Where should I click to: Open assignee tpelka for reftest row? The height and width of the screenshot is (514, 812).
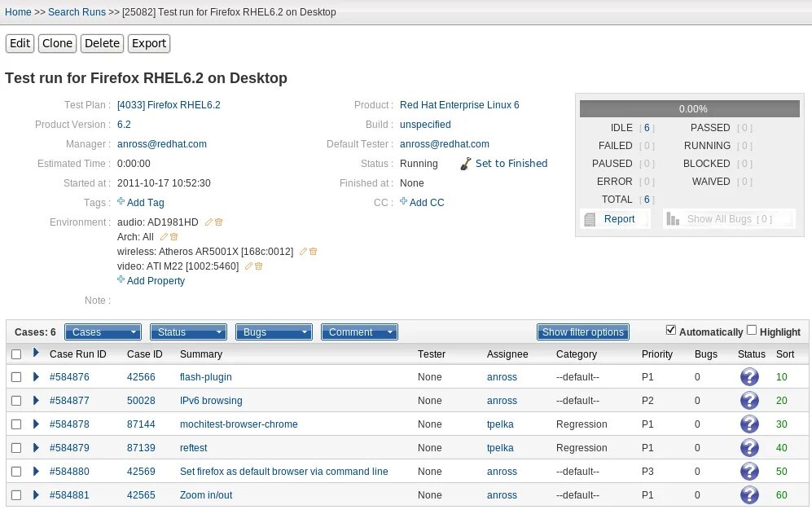tap(500, 448)
